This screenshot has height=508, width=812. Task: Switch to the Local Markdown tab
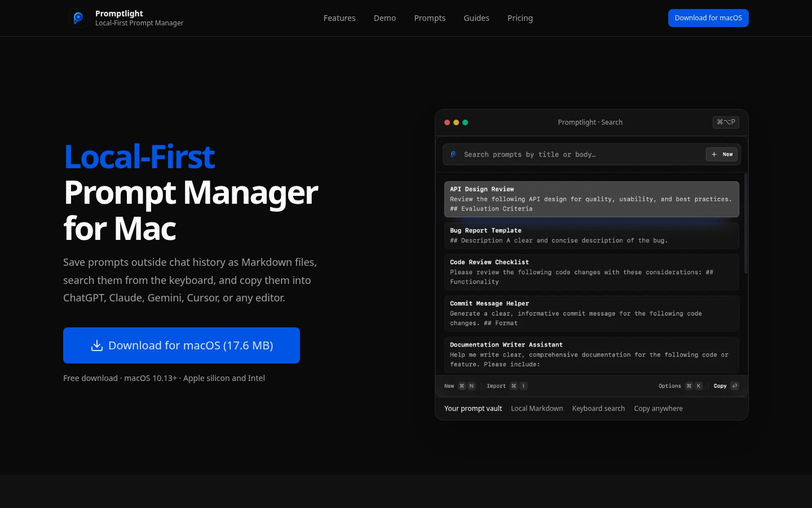point(537,409)
